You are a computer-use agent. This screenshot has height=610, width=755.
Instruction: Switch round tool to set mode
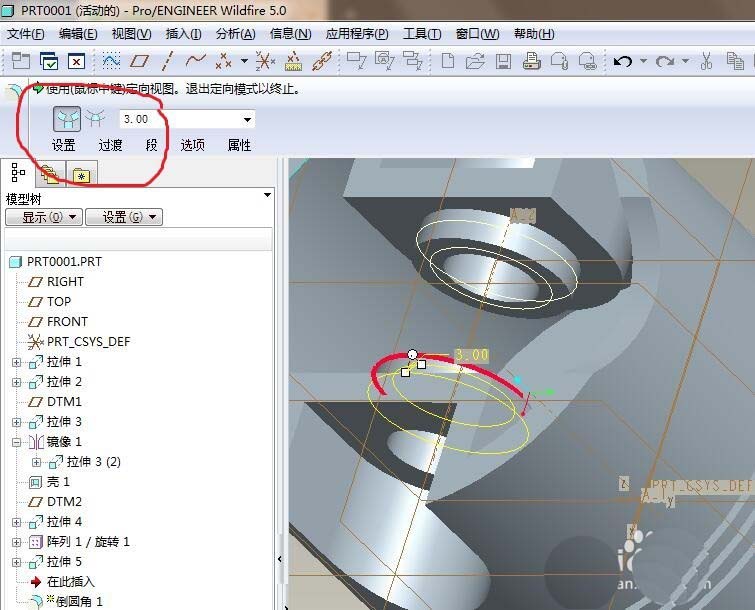tap(67, 119)
